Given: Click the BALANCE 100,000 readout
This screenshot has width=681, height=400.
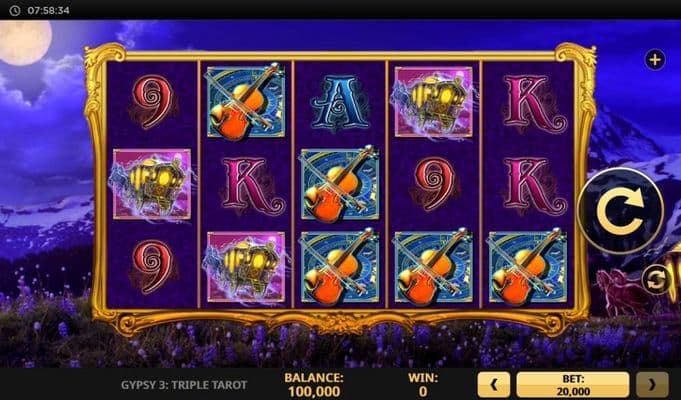Looking at the screenshot, I should tap(314, 385).
